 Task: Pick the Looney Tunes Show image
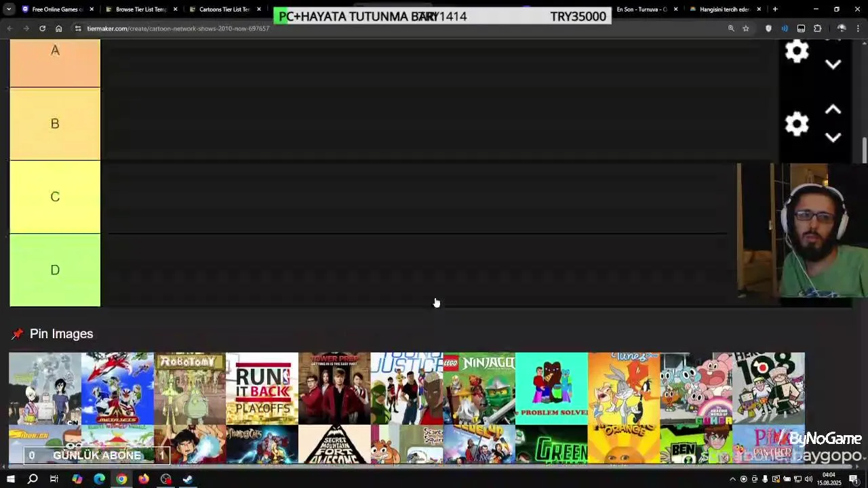click(624, 388)
